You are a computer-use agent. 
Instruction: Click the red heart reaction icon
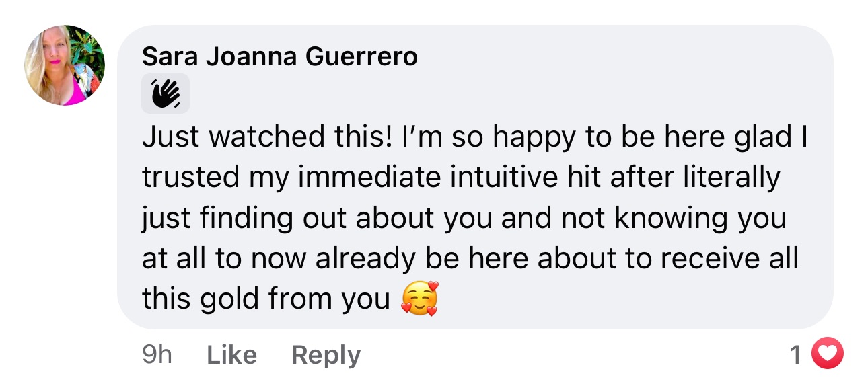tap(827, 354)
